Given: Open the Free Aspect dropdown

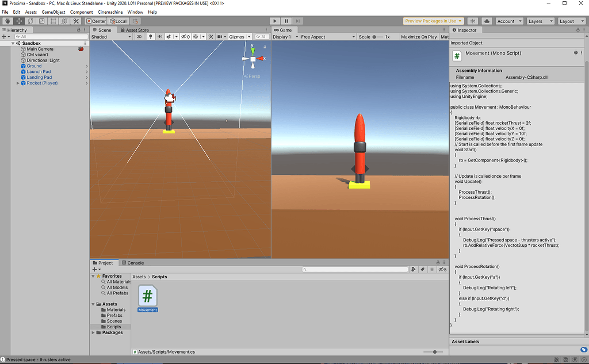Looking at the screenshot, I should (327, 37).
